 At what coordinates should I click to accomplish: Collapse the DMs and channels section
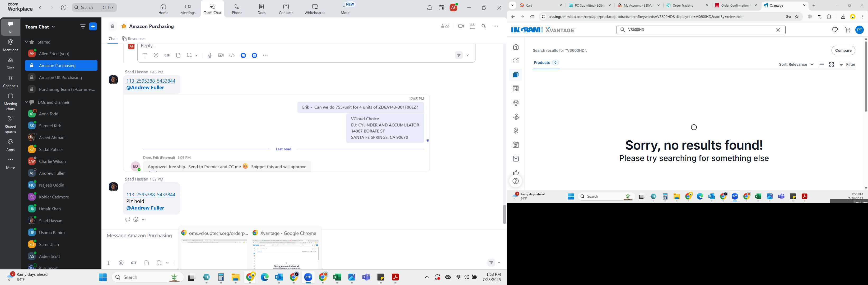[x=26, y=102]
